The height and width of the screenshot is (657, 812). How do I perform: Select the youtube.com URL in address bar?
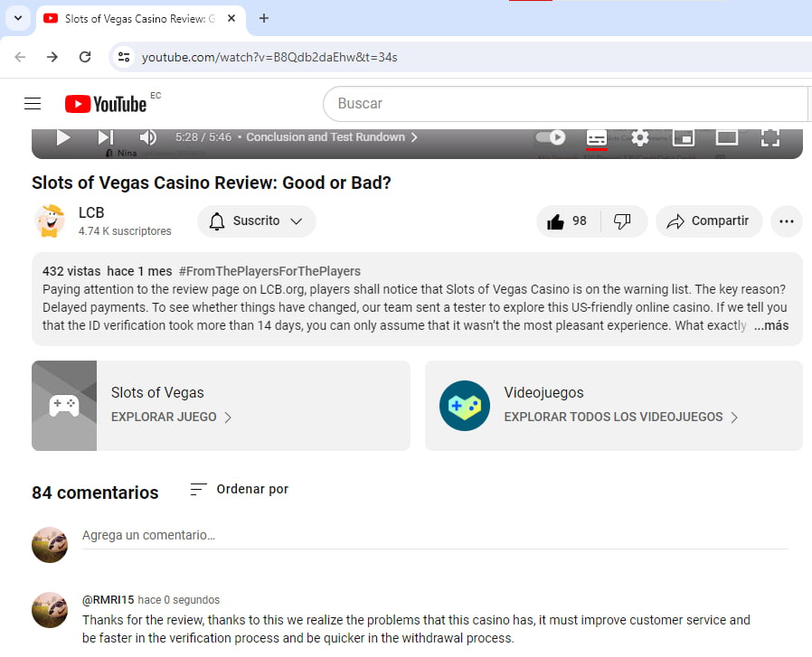(x=269, y=57)
